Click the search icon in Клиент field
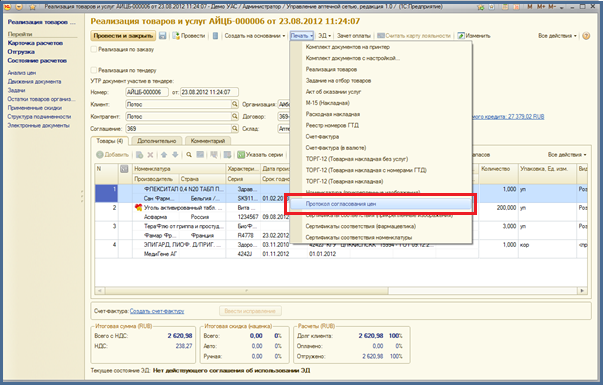The width and height of the screenshot is (605, 386). click(x=235, y=104)
